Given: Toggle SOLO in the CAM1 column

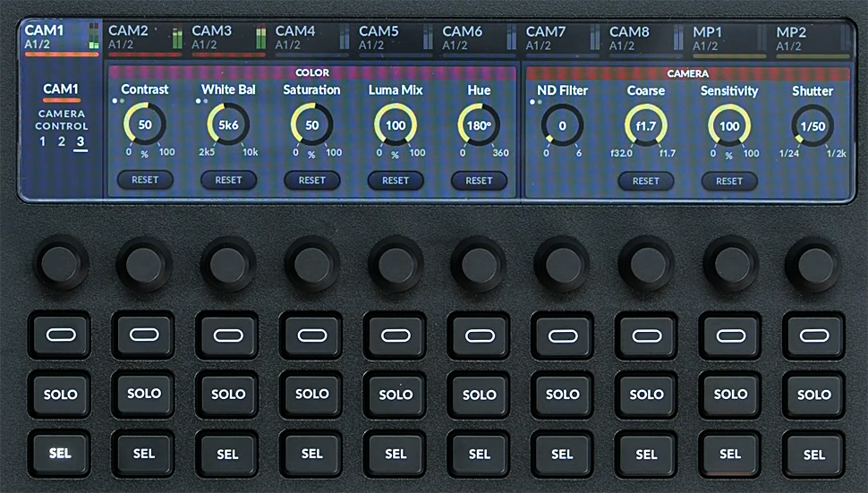Looking at the screenshot, I should coord(60,395).
